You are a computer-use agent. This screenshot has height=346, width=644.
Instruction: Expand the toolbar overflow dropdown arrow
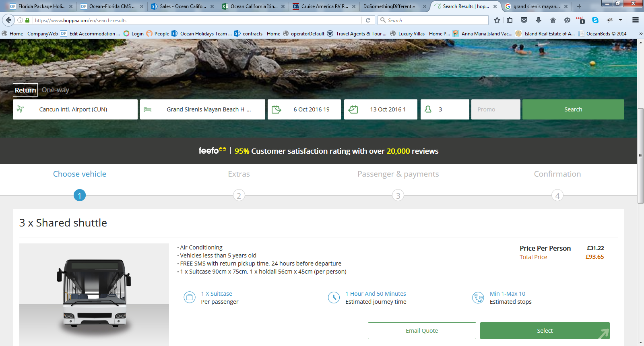(x=620, y=20)
